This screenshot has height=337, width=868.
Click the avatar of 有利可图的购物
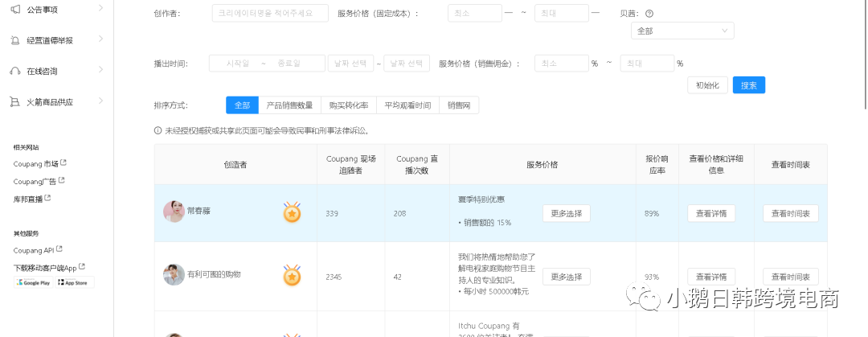(174, 274)
